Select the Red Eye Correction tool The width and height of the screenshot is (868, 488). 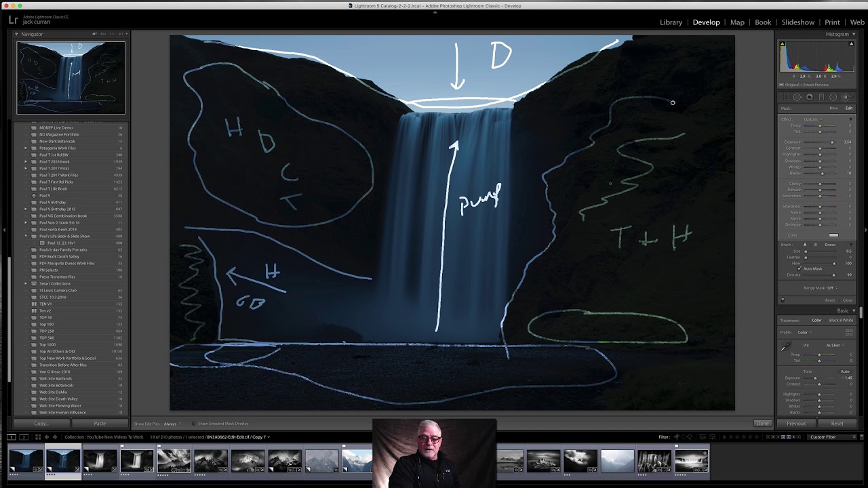click(x=810, y=97)
